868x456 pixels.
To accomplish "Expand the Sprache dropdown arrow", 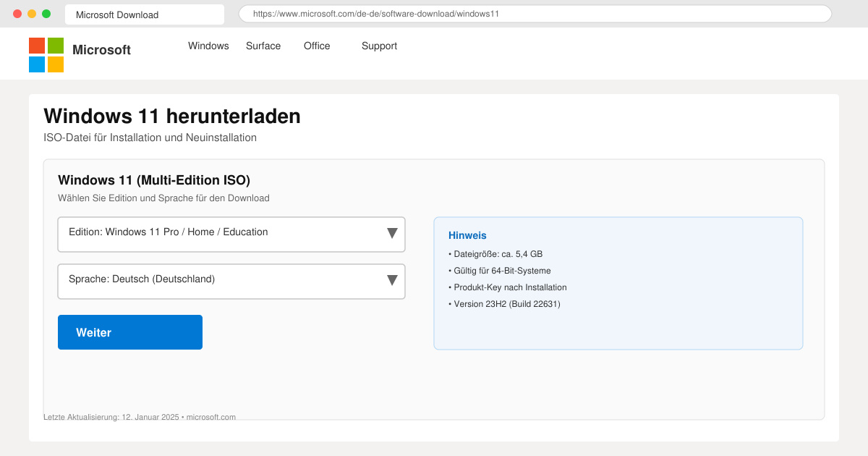I will tap(392, 280).
